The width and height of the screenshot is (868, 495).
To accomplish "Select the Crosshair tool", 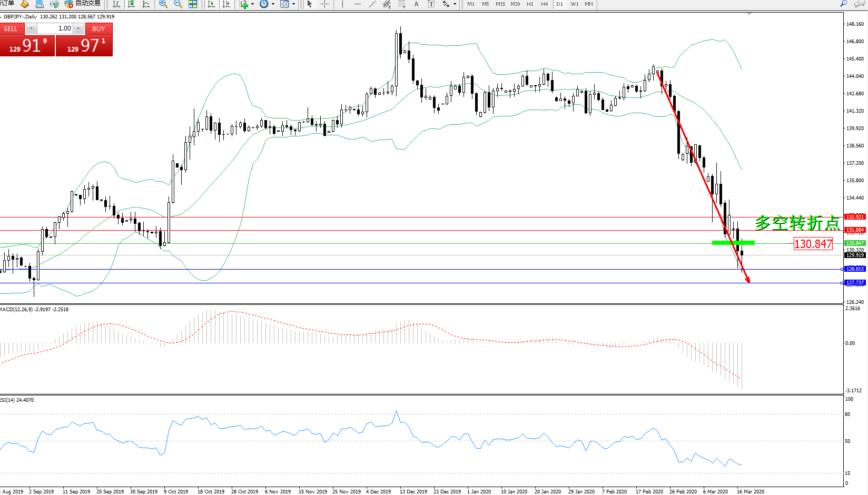I will coord(325,4).
